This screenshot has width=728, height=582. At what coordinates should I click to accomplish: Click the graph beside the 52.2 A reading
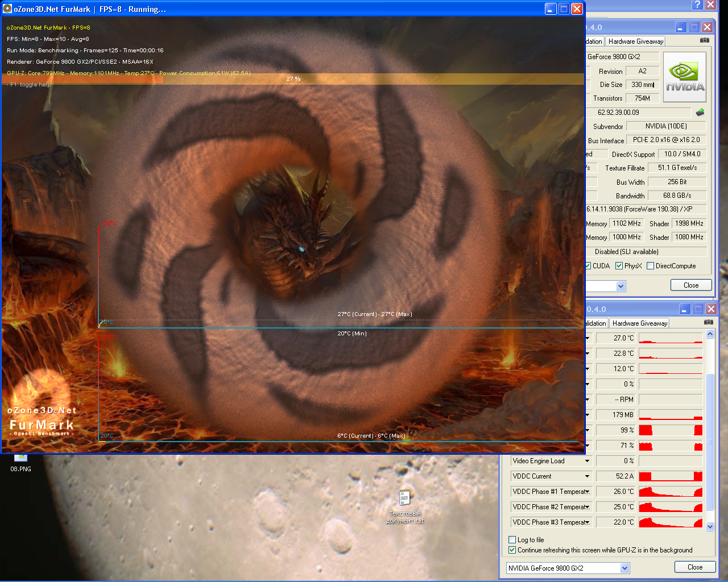[671, 476]
